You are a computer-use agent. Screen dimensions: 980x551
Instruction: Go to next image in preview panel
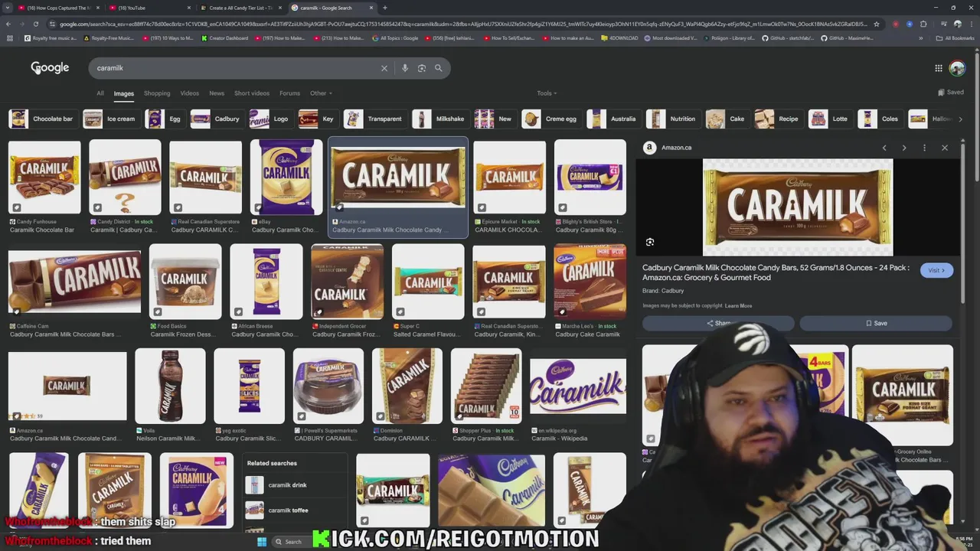904,148
